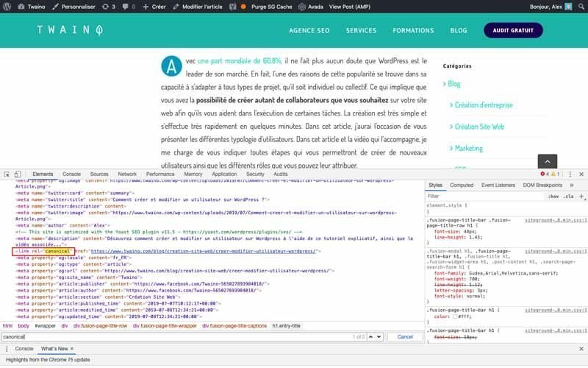Go to next search result arrow
Image resolution: width=588 pixels, height=368 pixels.
379,337
